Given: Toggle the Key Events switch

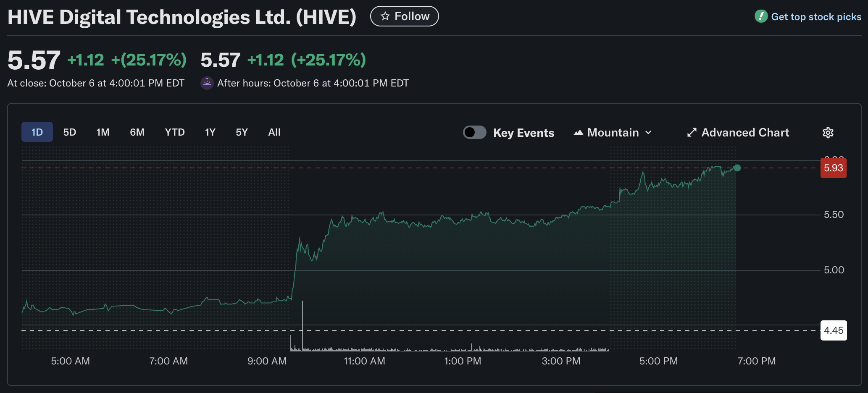Looking at the screenshot, I should pos(474,132).
